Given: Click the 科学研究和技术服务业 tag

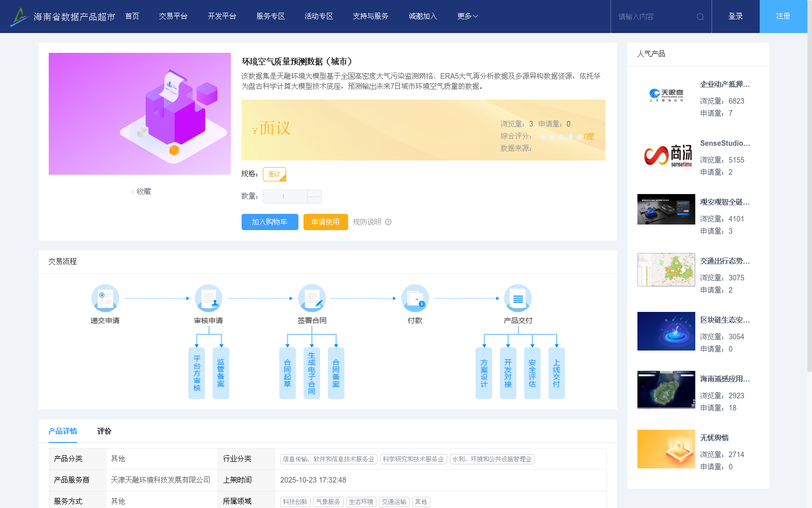Looking at the screenshot, I should coord(413,459).
